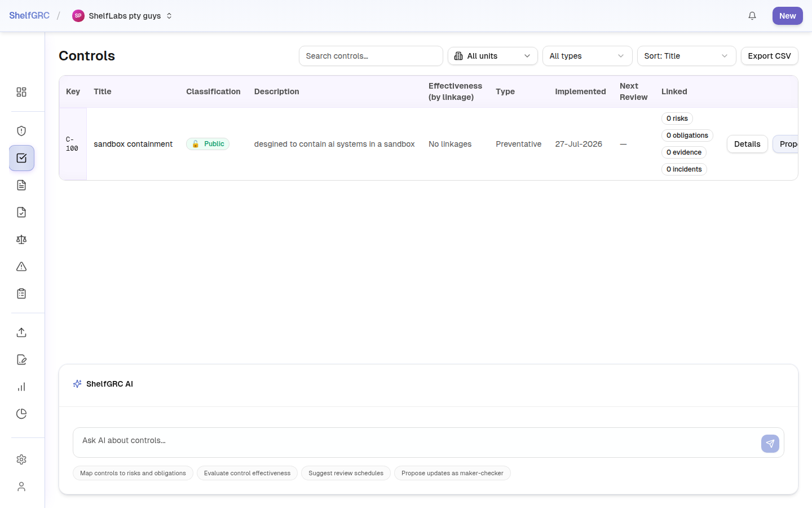This screenshot has width=812, height=508.
Task: Click the Type column header
Action: click(x=505, y=91)
